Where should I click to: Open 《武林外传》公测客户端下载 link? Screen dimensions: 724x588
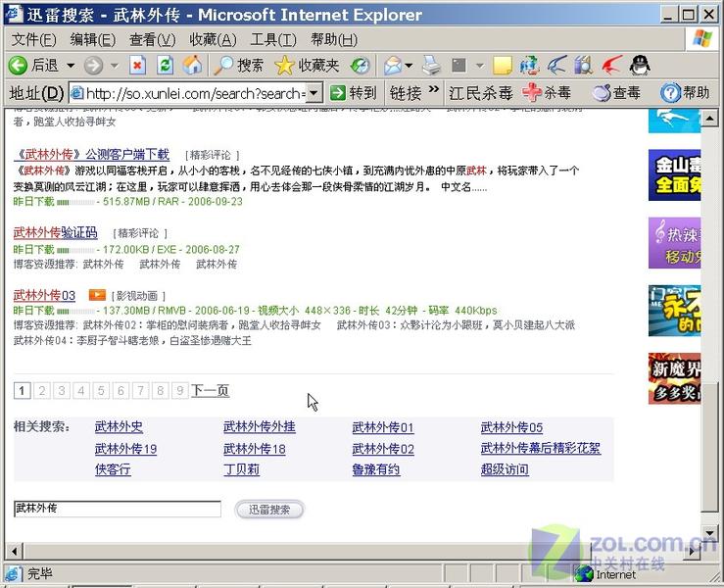(x=91, y=154)
